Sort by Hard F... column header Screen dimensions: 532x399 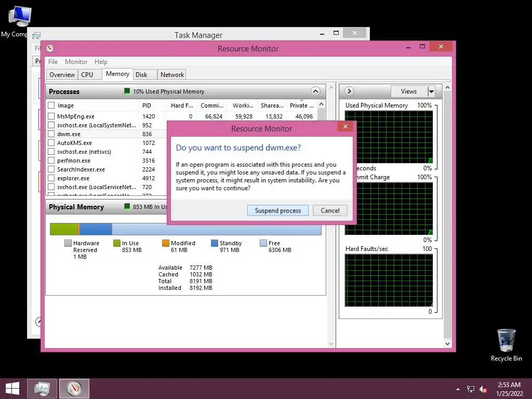181,105
